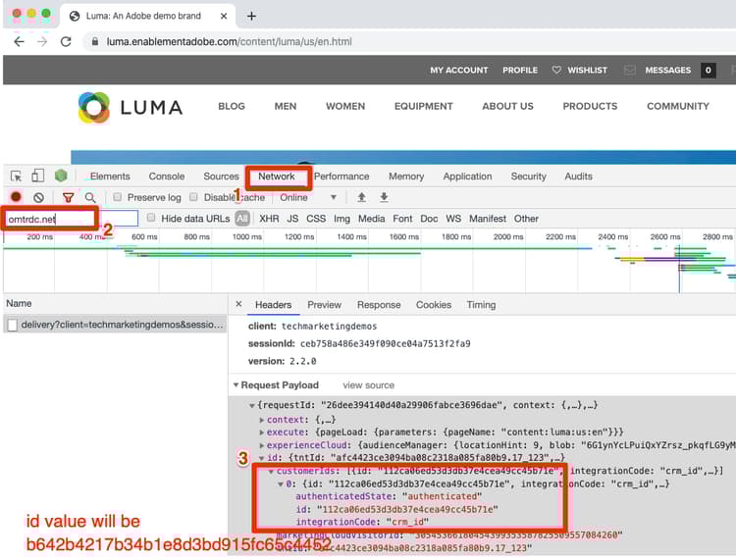Click the messages count badge

(x=708, y=71)
